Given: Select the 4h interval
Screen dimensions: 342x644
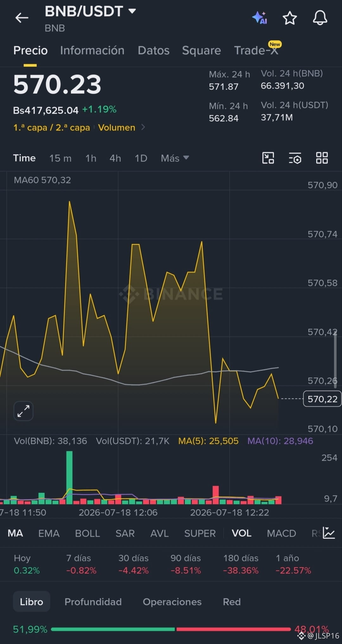Looking at the screenshot, I should click(x=115, y=158).
